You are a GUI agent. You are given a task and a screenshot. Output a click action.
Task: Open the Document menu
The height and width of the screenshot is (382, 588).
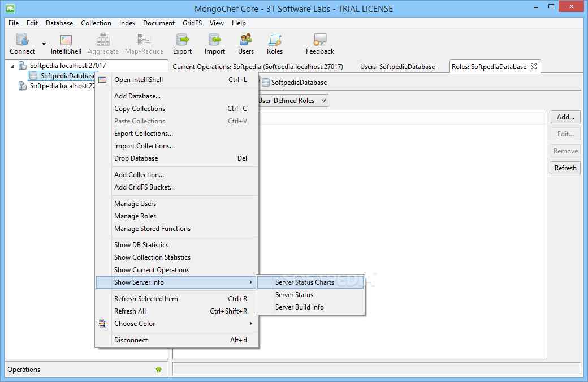coord(159,23)
